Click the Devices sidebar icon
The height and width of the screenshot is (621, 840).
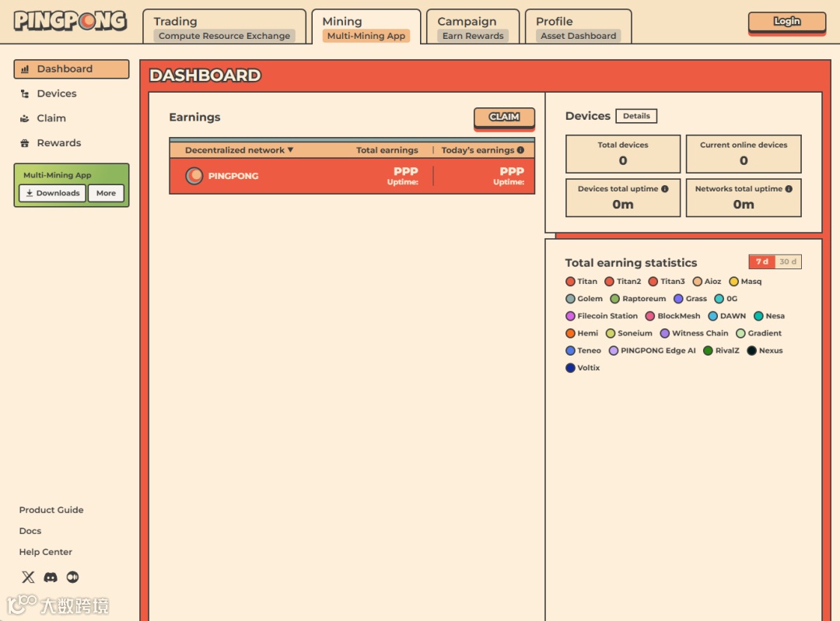(x=25, y=93)
